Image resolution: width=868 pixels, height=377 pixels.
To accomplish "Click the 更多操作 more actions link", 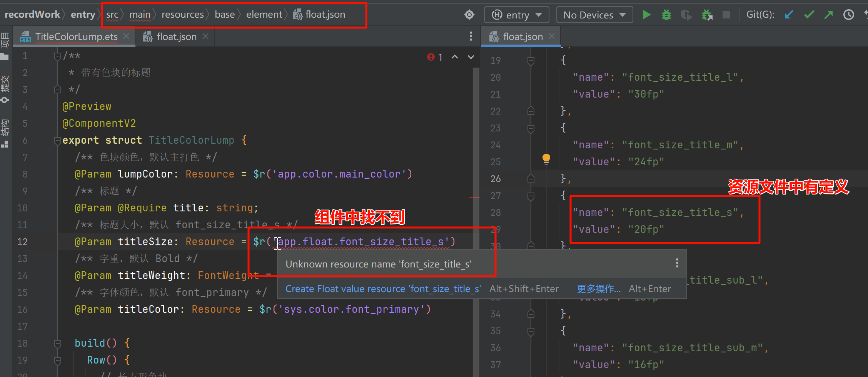I will [598, 289].
